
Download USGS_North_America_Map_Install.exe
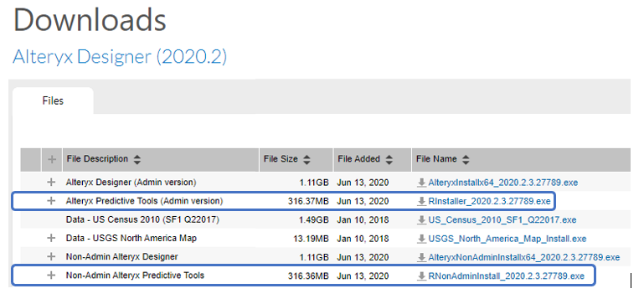tap(507, 239)
